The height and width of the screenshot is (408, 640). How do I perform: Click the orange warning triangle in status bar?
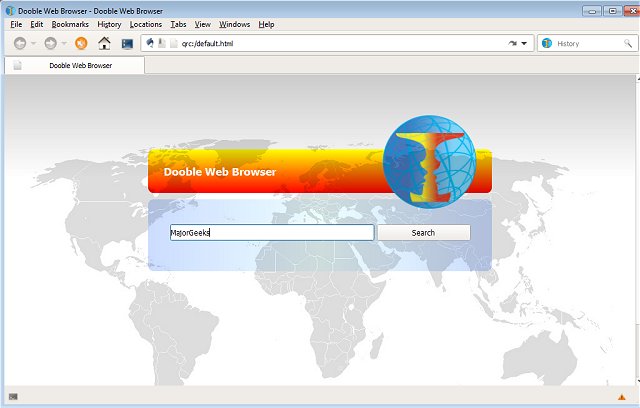click(x=621, y=397)
